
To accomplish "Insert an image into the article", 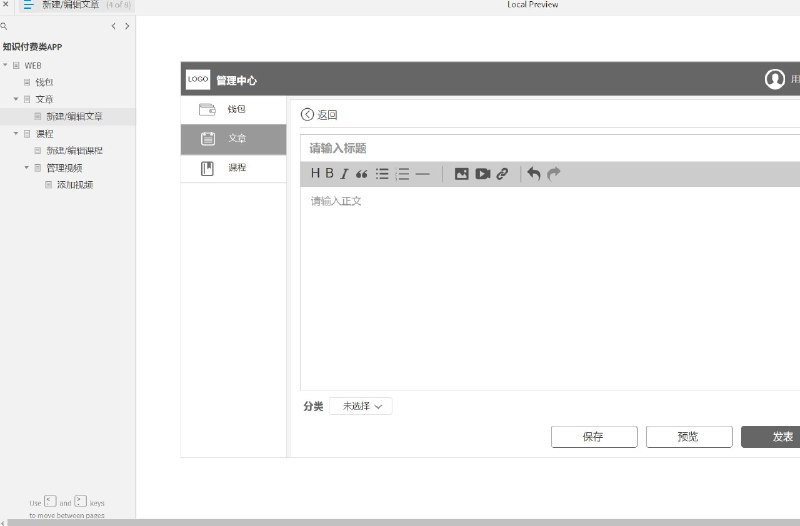I will 461,174.
